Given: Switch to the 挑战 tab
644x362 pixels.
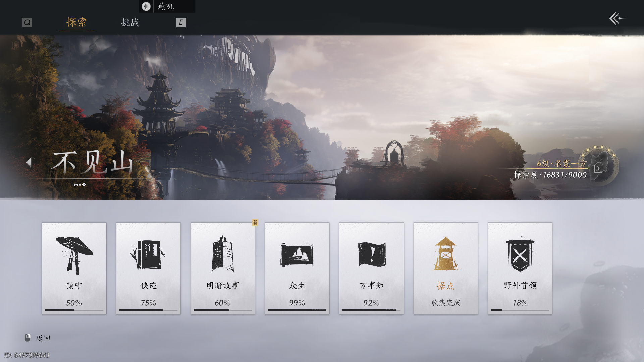Looking at the screenshot, I should [x=130, y=22].
